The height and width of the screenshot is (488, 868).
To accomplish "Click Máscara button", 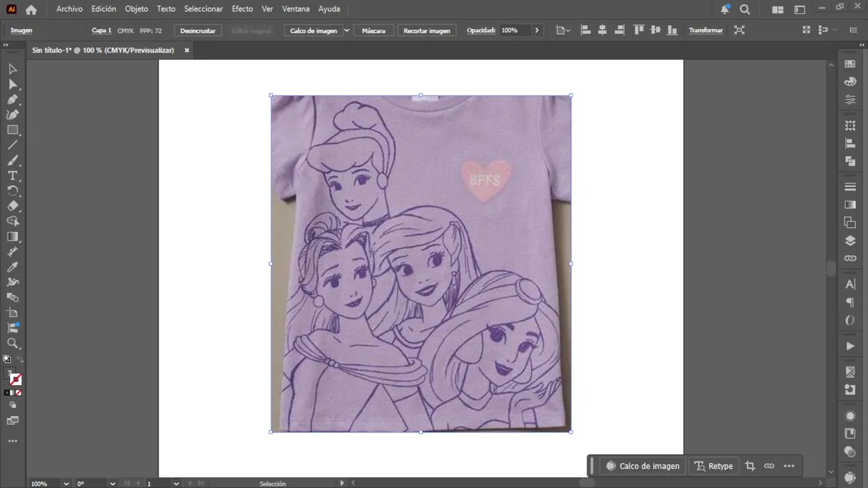I will point(374,30).
